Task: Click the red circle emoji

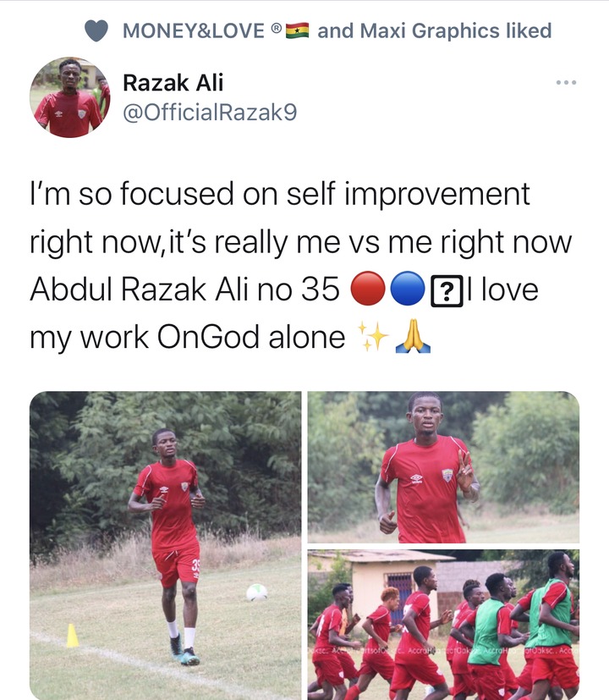Action: pos(368,289)
